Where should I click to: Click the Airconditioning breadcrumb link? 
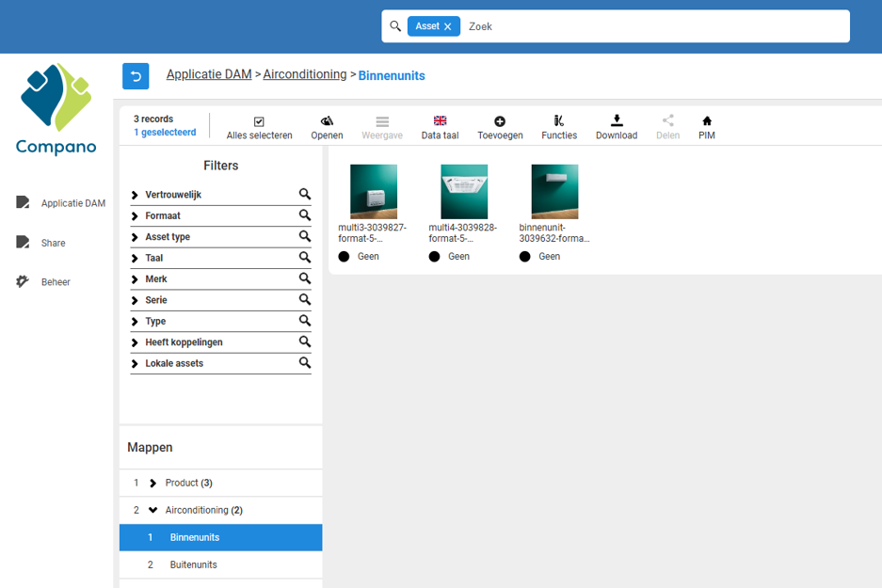305,74
